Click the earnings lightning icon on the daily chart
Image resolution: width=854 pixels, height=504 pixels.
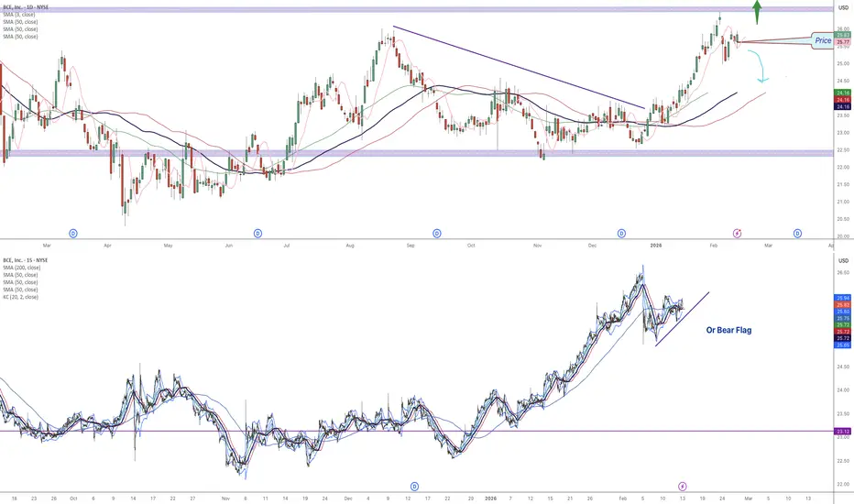click(737, 233)
